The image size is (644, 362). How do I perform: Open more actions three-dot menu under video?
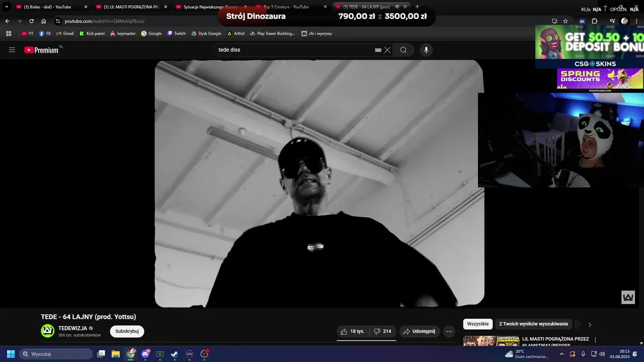point(449,331)
